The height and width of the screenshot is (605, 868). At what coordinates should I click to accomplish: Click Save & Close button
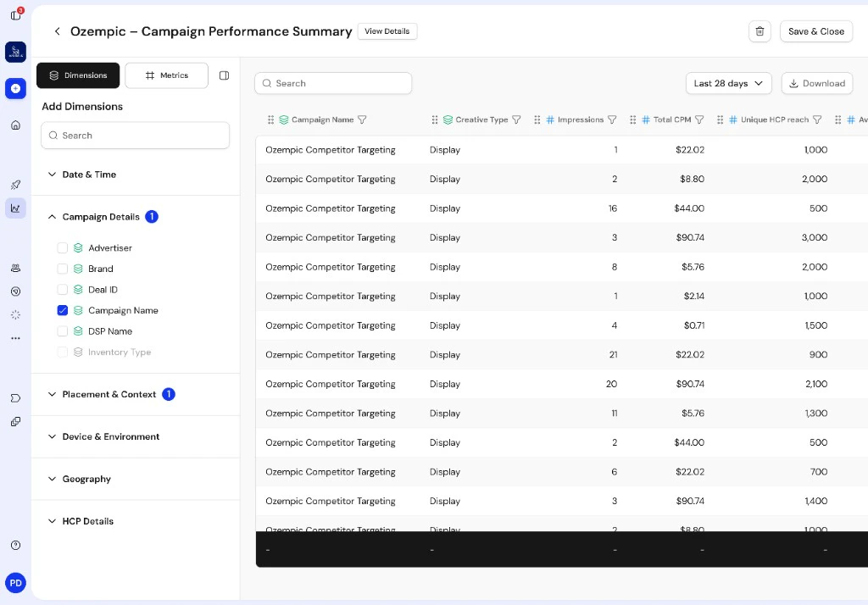tap(816, 31)
